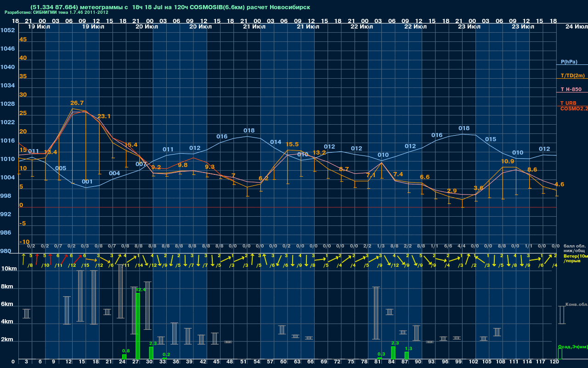
Task: Select the Осад,3ч(мм) legend label
Action: pos(572,346)
